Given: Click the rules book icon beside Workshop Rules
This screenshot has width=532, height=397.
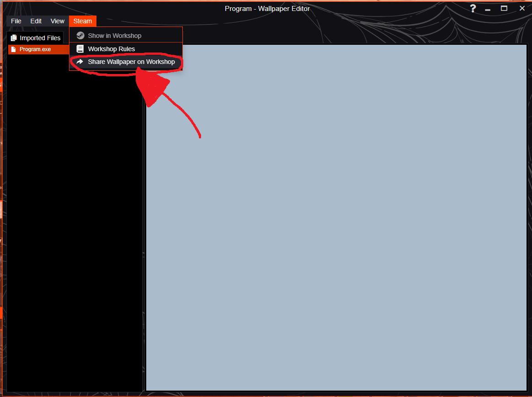Looking at the screenshot, I should coord(80,49).
